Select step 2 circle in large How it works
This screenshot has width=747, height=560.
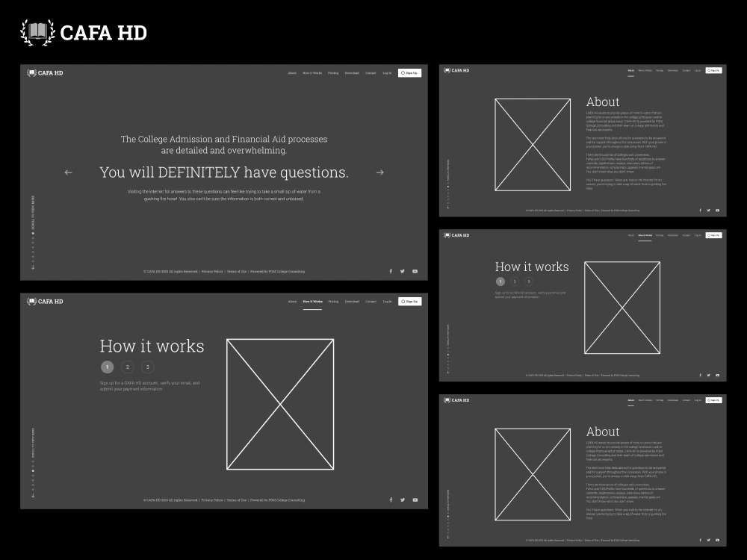click(128, 367)
